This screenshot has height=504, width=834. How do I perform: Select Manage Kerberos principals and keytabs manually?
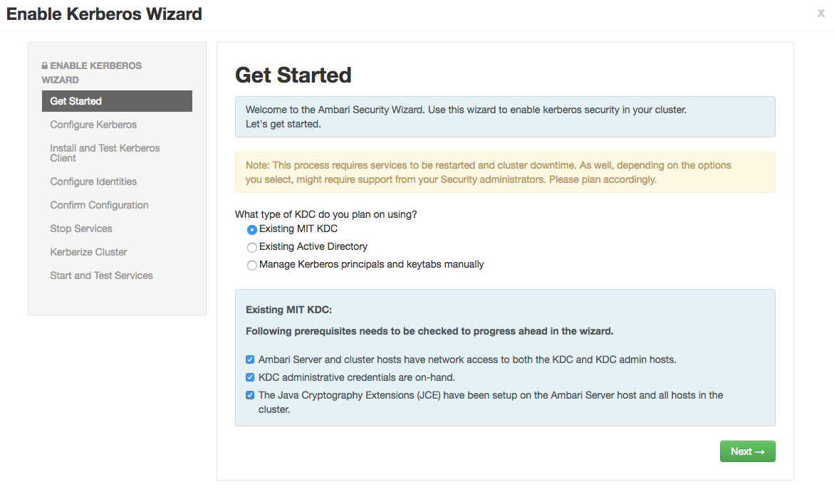[252, 266]
